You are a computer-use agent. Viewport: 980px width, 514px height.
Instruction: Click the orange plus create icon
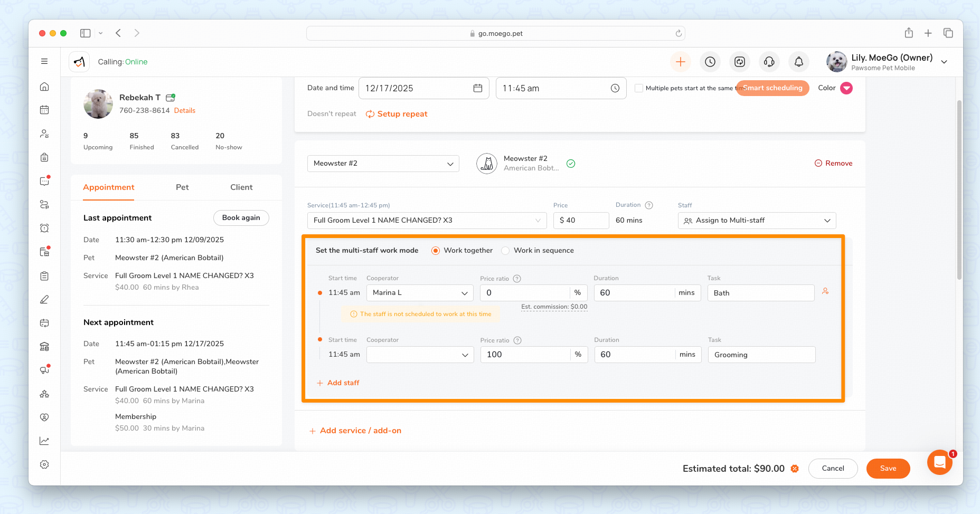pos(681,62)
